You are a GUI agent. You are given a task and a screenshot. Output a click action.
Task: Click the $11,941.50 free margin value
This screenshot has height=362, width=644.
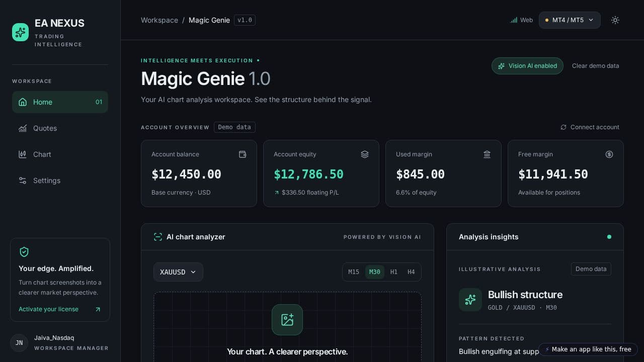pyautogui.click(x=553, y=174)
